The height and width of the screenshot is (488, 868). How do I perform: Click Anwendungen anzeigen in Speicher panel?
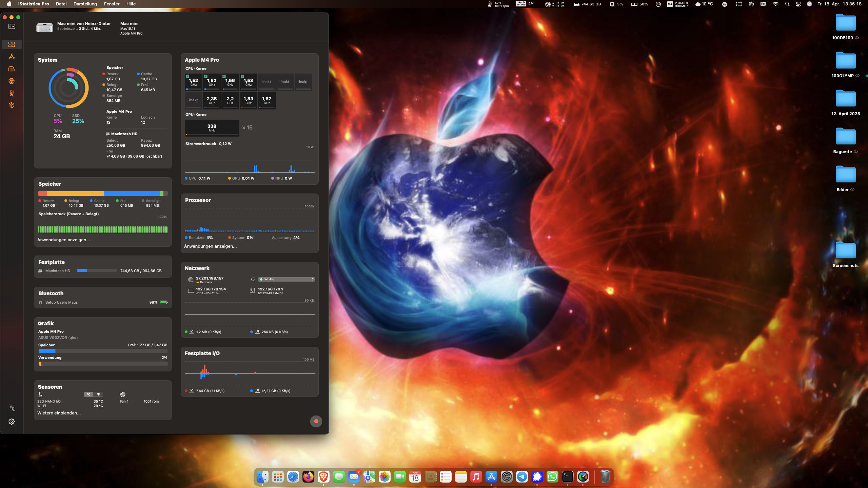click(x=63, y=240)
